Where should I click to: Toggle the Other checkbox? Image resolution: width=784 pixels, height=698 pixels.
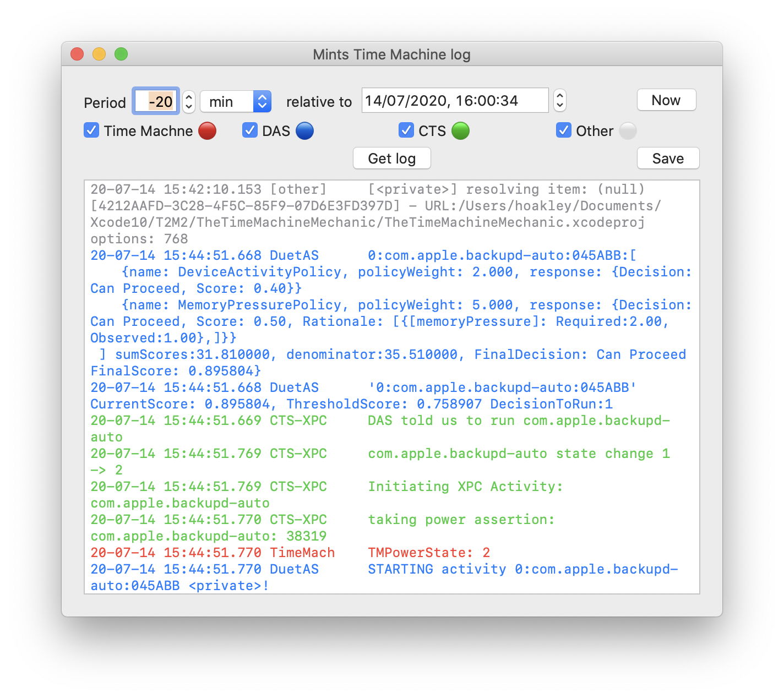coord(564,130)
